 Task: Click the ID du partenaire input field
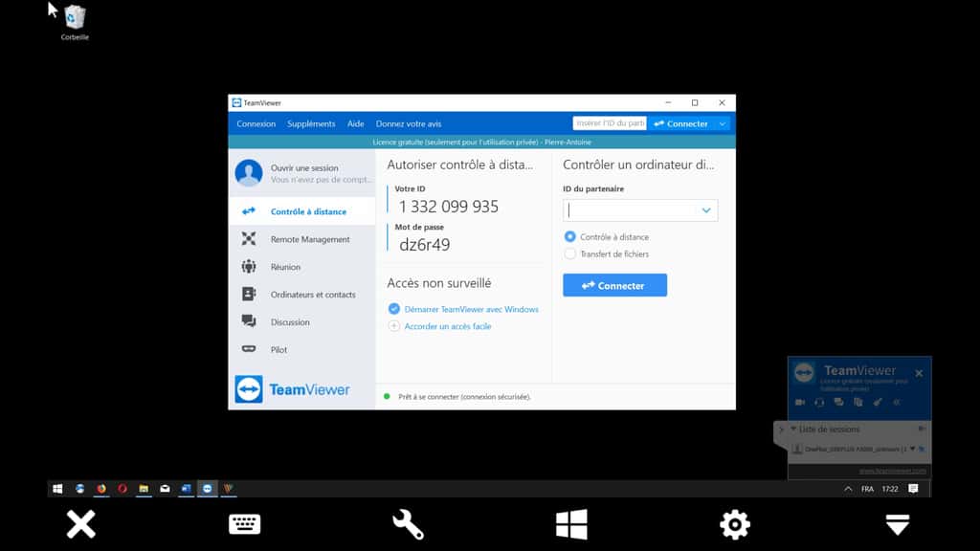pyautogui.click(x=640, y=210)
